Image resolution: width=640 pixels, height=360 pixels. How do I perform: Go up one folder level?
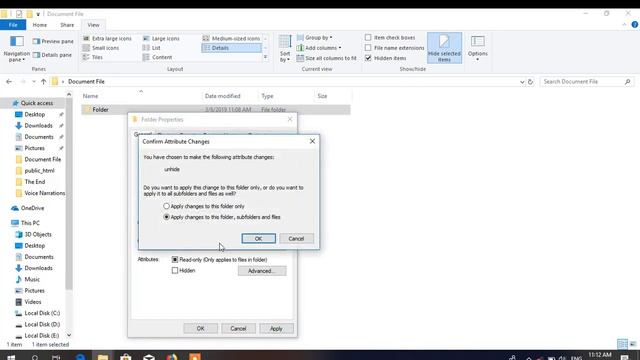(43, 82)
